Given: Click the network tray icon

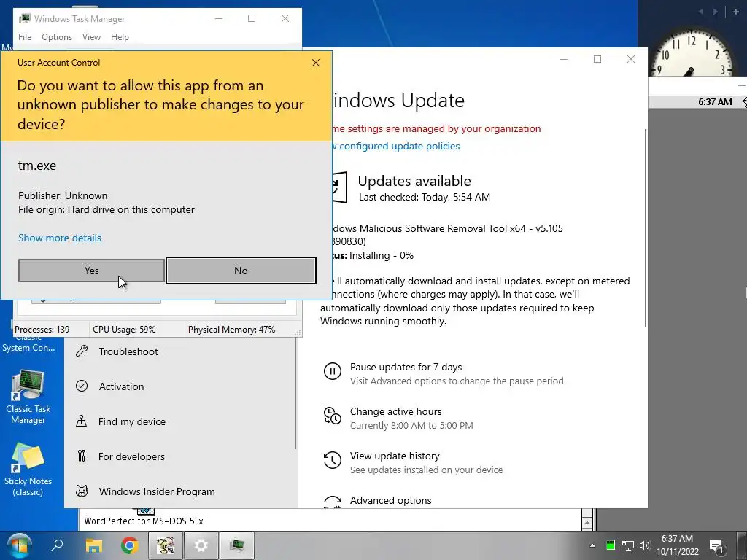Looking at the screenshot, I should pos(628,545).
